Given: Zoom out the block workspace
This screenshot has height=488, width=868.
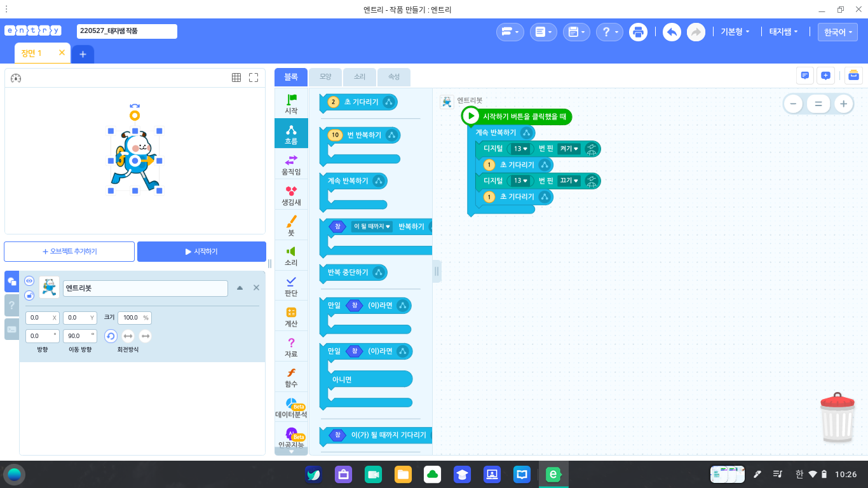Looking at the screenshot, I should point(793,104).
